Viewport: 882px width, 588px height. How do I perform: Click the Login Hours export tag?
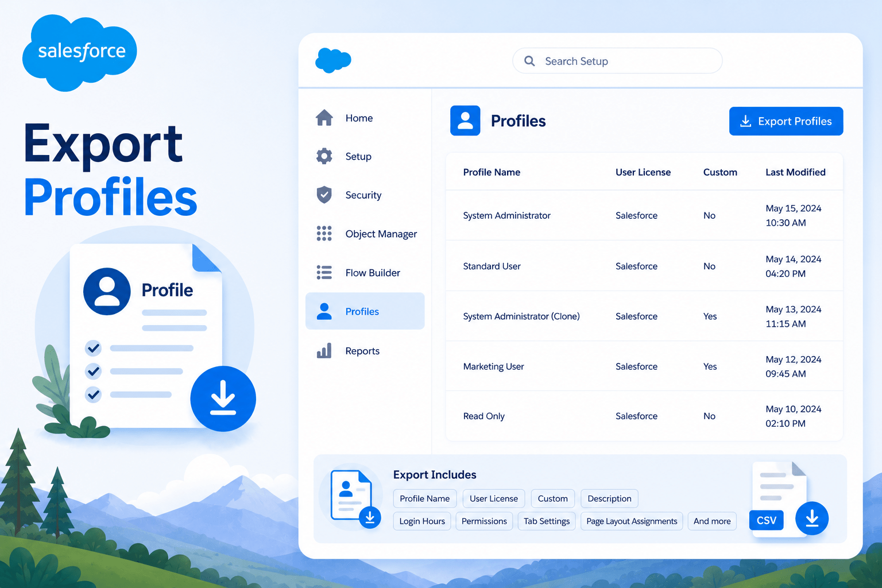click(422, 521)
